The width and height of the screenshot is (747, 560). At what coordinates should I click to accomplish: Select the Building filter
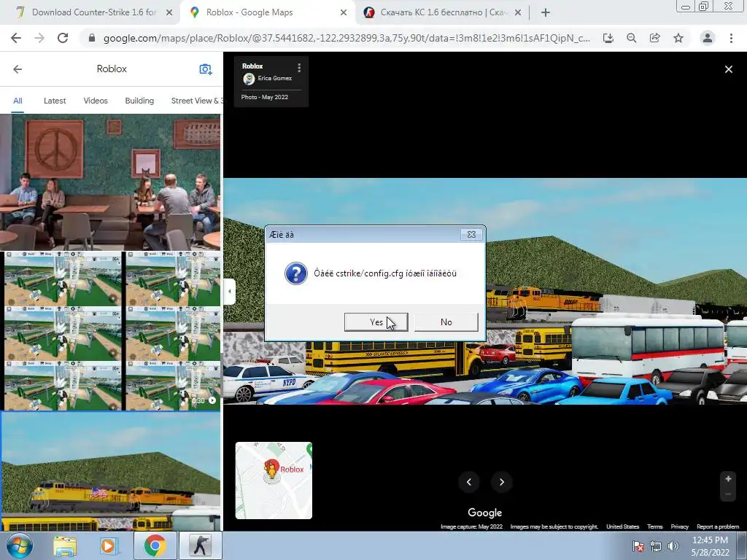[x=139, y=101]
